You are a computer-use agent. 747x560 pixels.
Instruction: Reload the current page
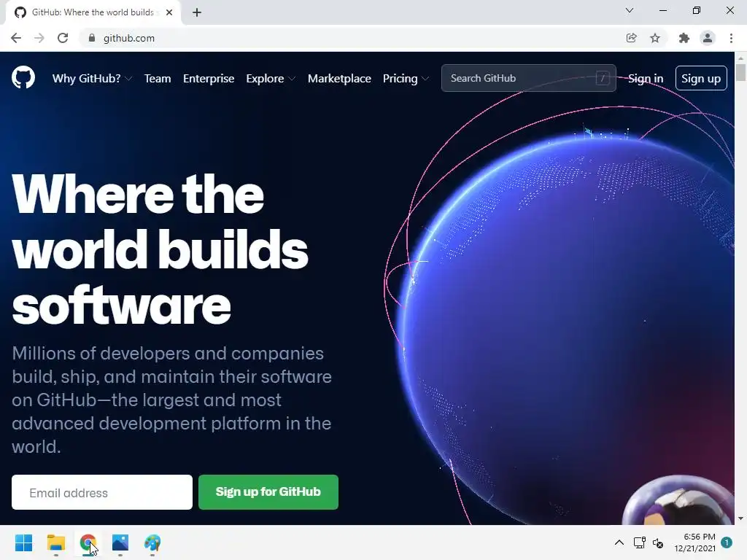63,38
